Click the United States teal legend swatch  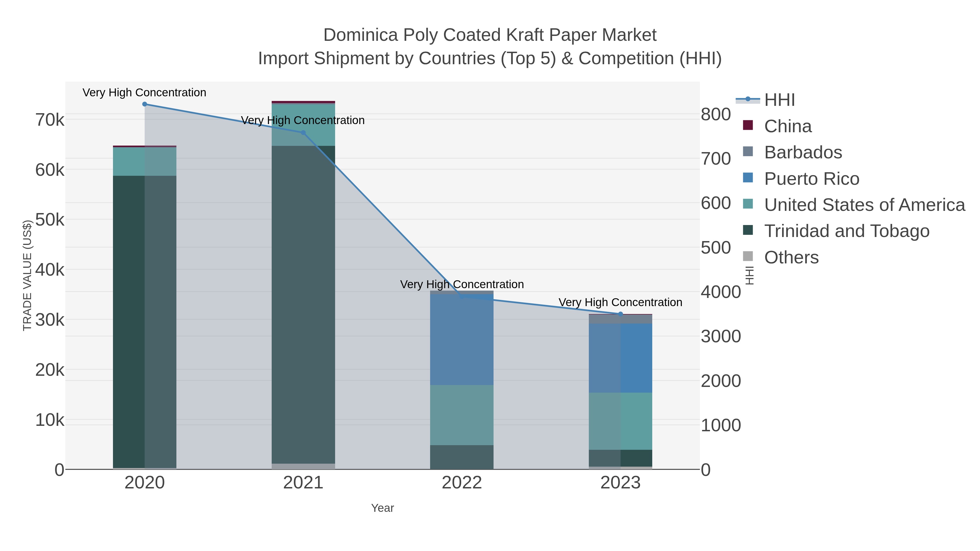click(x=748, y=204)
